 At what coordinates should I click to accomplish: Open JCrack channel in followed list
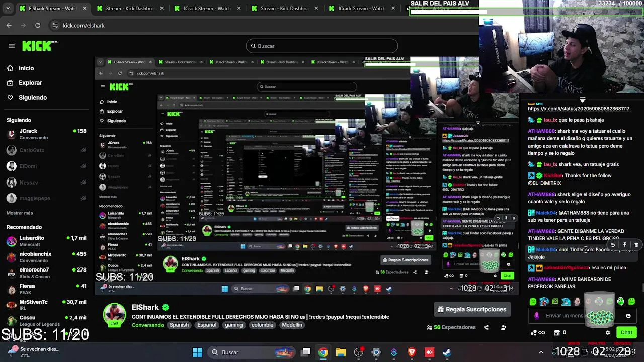[x=46, y=134]
